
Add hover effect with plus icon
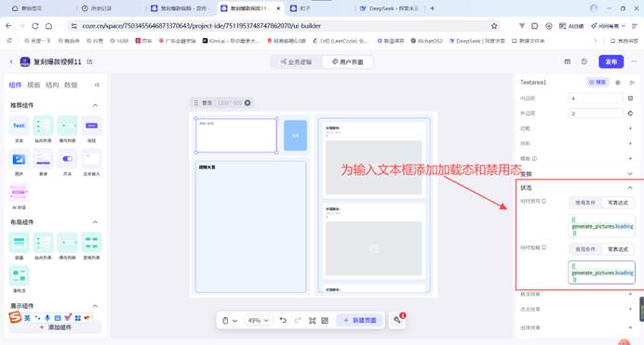tap(630, 294)
